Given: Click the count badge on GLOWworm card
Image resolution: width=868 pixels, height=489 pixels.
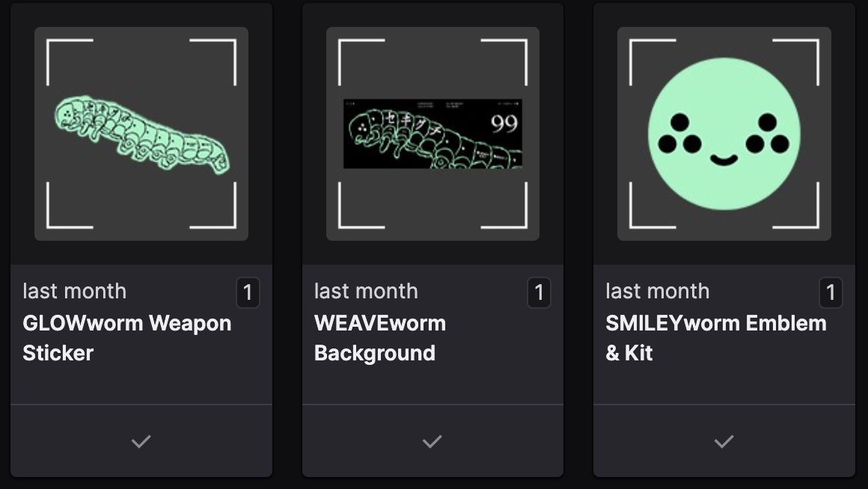Looking at the screenshot, I should click(248, 293).
